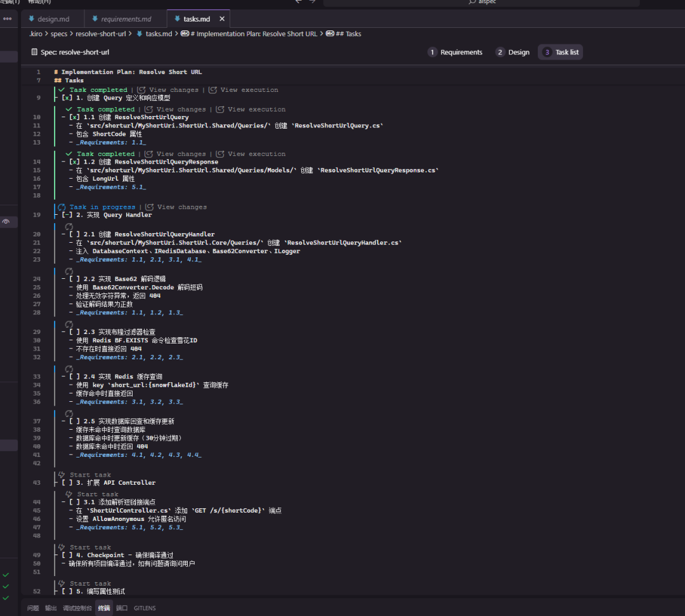Switch to the requirements.md tab
Viewport: 685px width, 616px height.
[122, 19]
